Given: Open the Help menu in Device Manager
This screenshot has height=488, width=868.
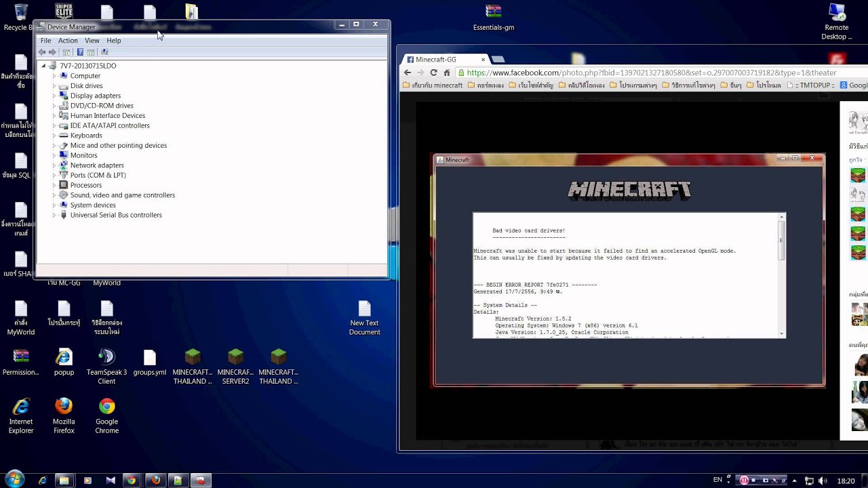Looking at the screenshot, I should tap(114, 41).
